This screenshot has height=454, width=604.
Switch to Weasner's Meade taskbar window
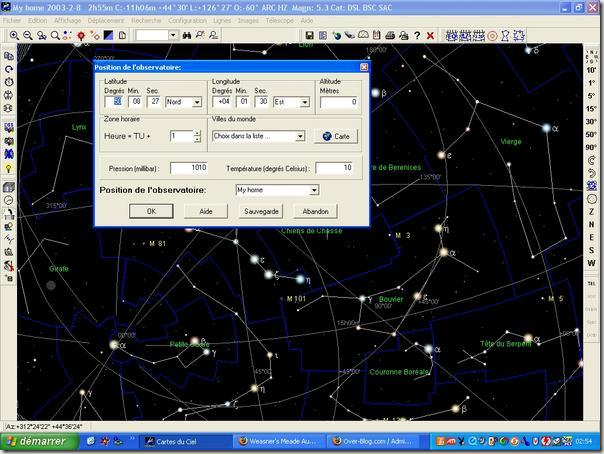tap(279, 441)
